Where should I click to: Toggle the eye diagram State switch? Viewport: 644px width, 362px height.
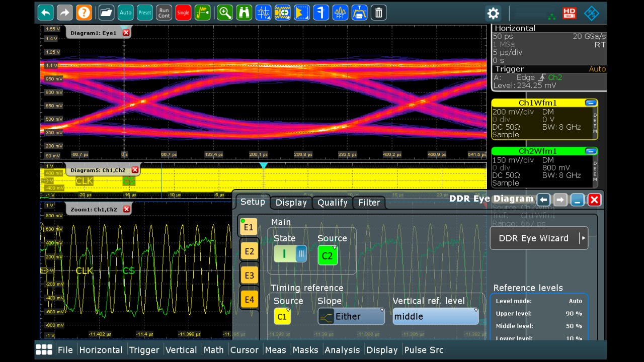click(x=290, y=254)
